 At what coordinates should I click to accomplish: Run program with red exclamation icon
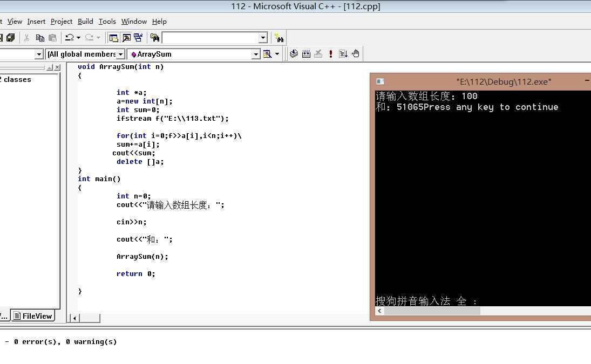330,54
